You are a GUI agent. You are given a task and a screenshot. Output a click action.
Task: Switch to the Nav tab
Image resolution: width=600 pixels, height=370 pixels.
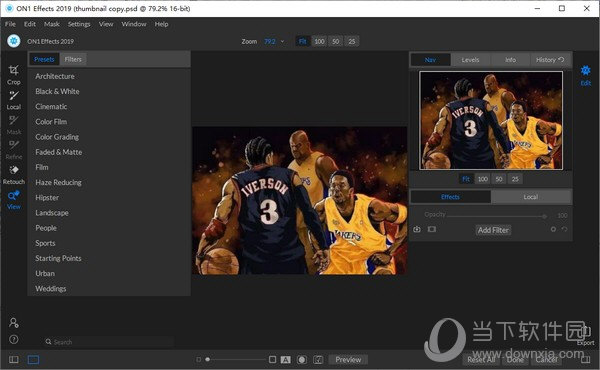430,60
